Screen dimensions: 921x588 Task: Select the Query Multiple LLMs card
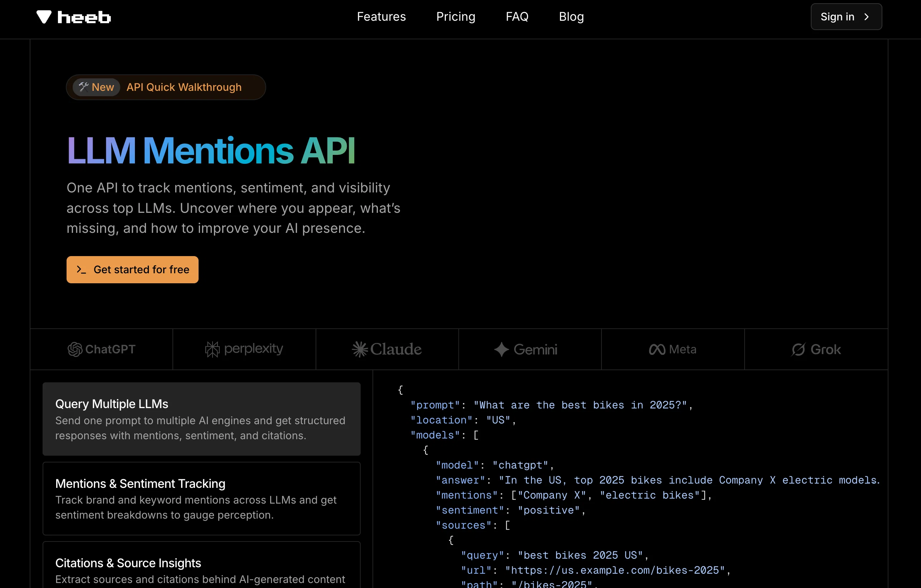click(201, 419)
